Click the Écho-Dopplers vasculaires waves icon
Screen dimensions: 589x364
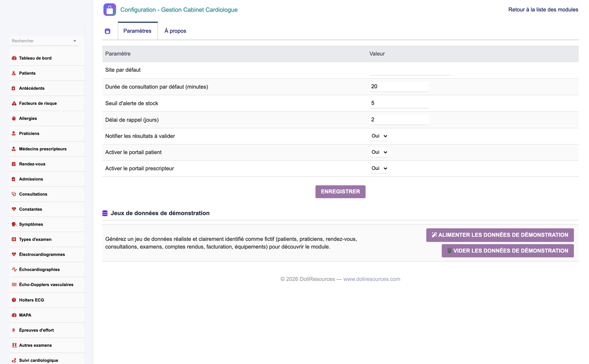point(14,285)
